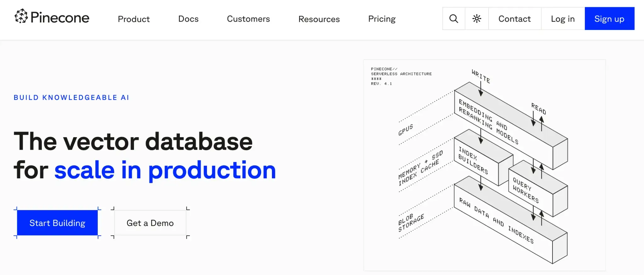Click the Pinecone logo icon

pyautogui.click(x=21, y=16)
